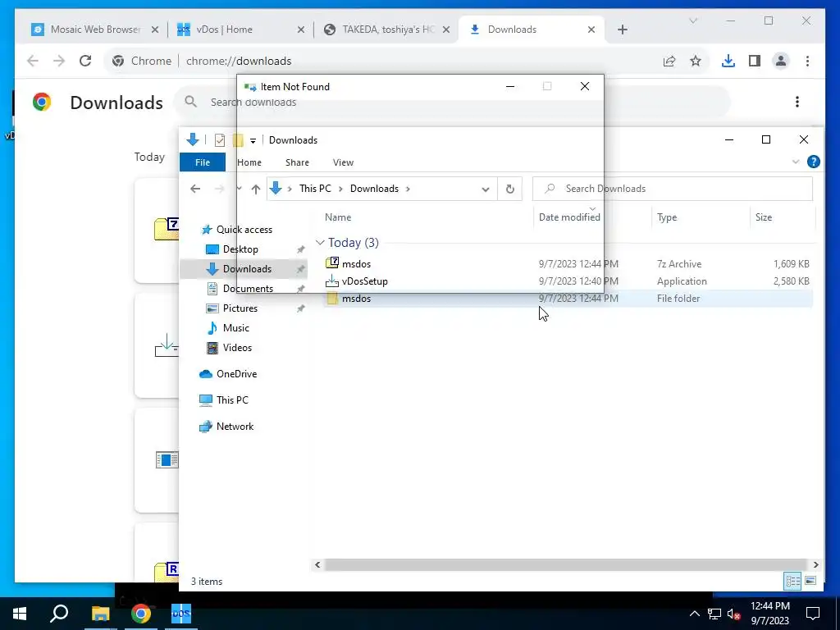
Task: Select This PC in navigation pane
Action: (232, 400)
